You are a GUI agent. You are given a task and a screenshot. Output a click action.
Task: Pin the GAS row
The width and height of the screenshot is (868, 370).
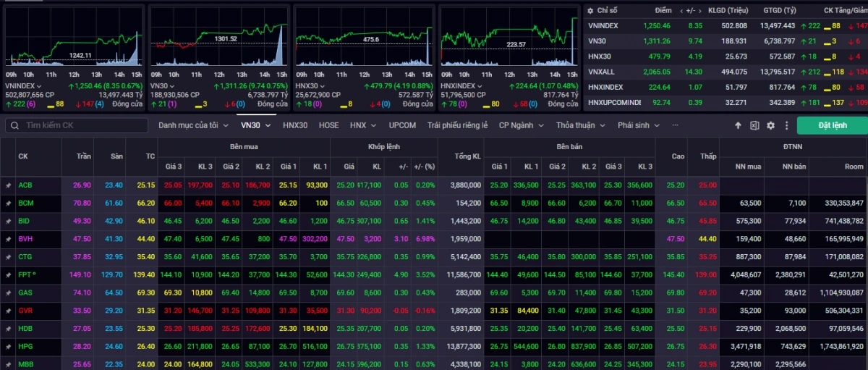[x=8, y=293]
